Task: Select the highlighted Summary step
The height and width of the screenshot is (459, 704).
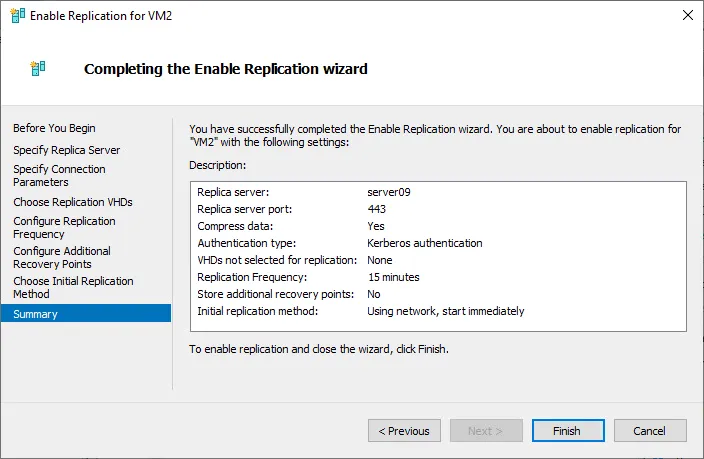Action: [x=86, y=313]
